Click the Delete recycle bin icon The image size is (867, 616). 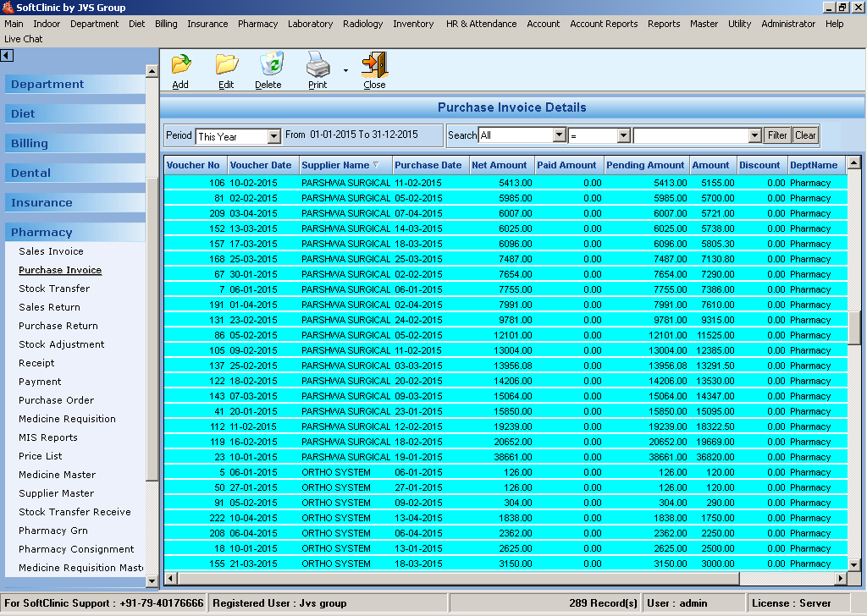(x=269, y=65)
